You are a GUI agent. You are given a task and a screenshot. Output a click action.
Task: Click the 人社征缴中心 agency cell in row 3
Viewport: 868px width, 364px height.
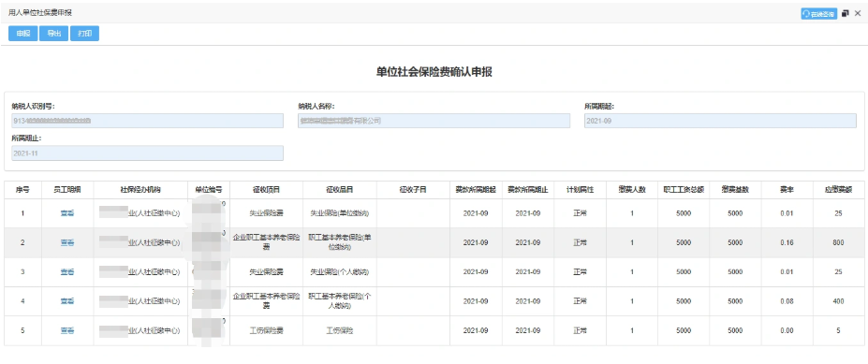[x=140, y=271]
